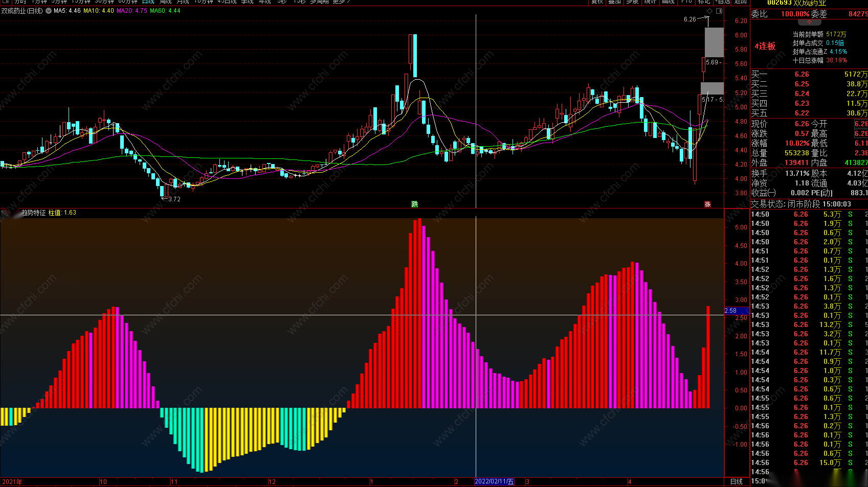
Task: Click the MA10: 4.40 indicator label
Action: click(99, 11)
